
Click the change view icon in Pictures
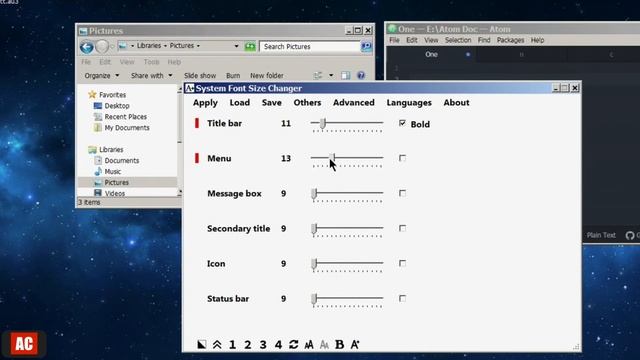(x=318, y=76)
